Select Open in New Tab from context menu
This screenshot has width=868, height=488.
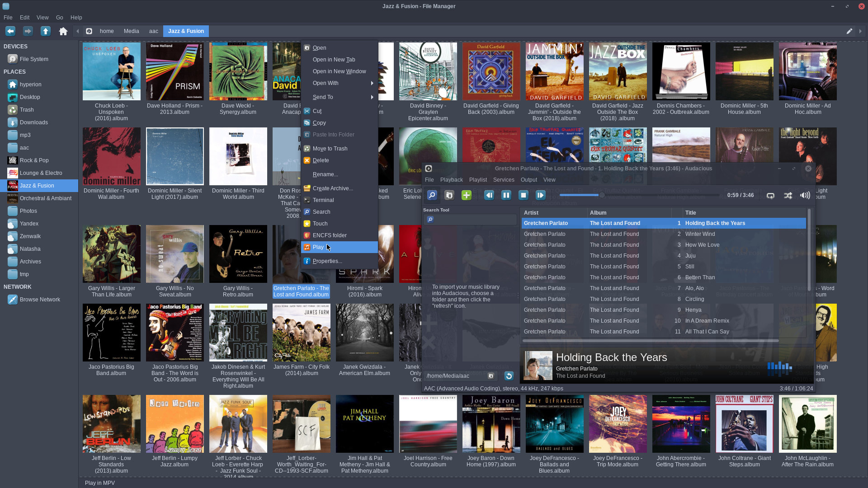click(340, 60)
